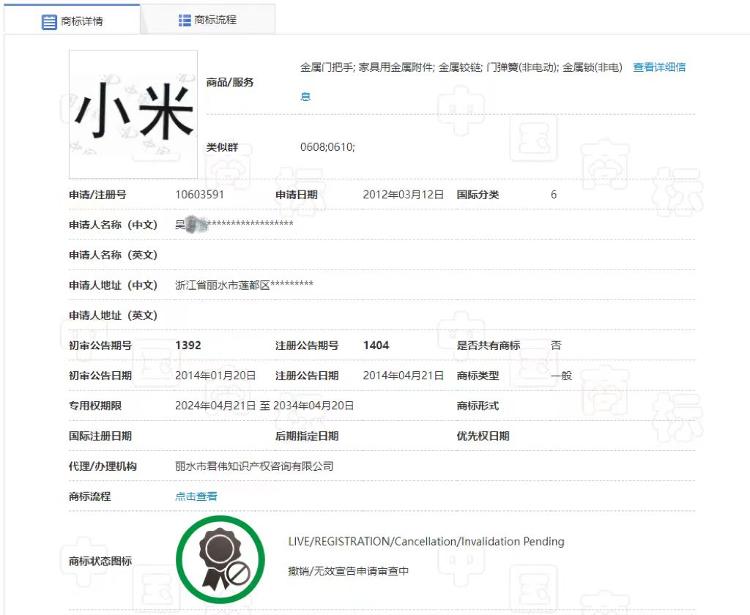Open the 查看详细信息 link
750x615 pixels.
[x=659, y=67]
